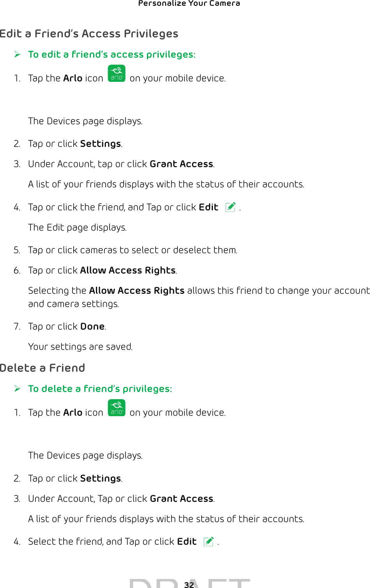Click bold "Settings" in the Delete a Friend steps
Viewport: 370px width, 588px height.
pyautogui.click(x=101, y=479)
